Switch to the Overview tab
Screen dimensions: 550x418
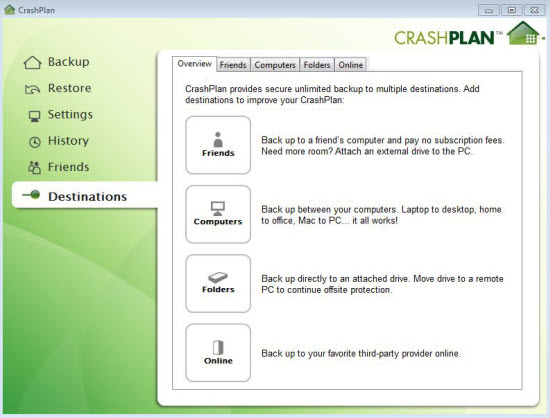click(195, 64)
